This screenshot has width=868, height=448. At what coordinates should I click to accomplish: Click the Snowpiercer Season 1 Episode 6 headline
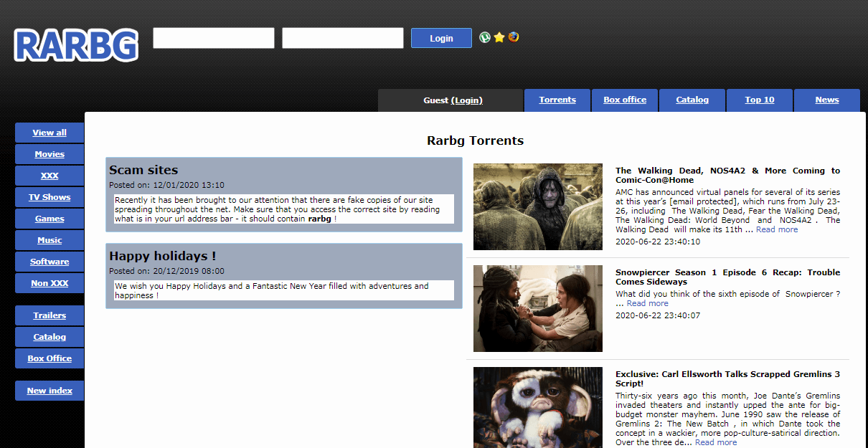pyautogui.click(x=727, y=277)
